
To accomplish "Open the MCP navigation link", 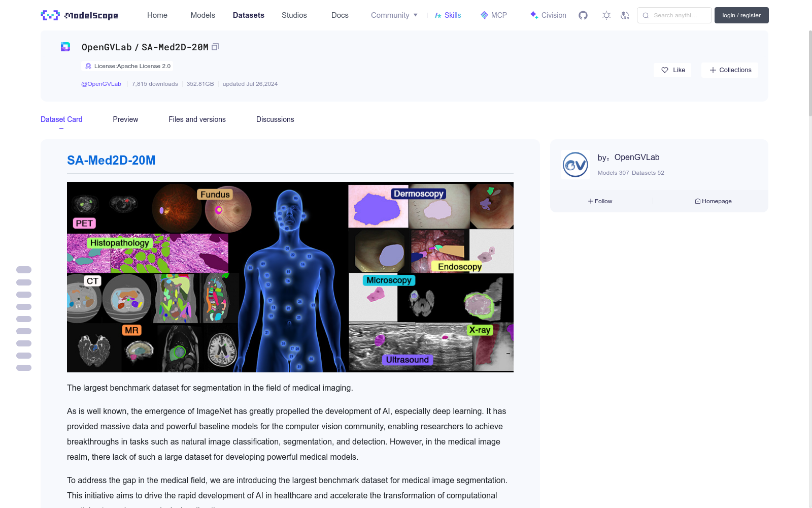I will click(494, 15).
